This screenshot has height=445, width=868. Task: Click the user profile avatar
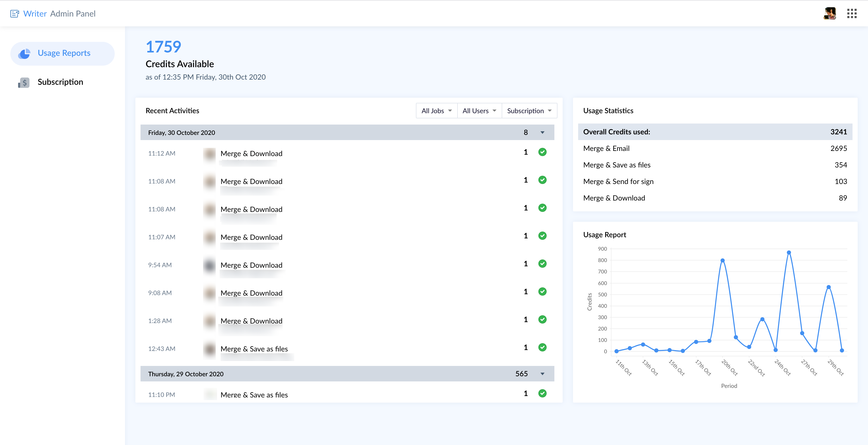pyautogui.click(x=830, y=13)
